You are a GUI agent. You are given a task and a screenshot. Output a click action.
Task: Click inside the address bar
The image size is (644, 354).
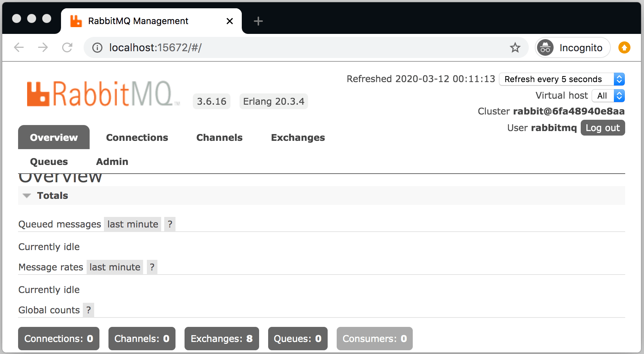click(x=264, y=47)
